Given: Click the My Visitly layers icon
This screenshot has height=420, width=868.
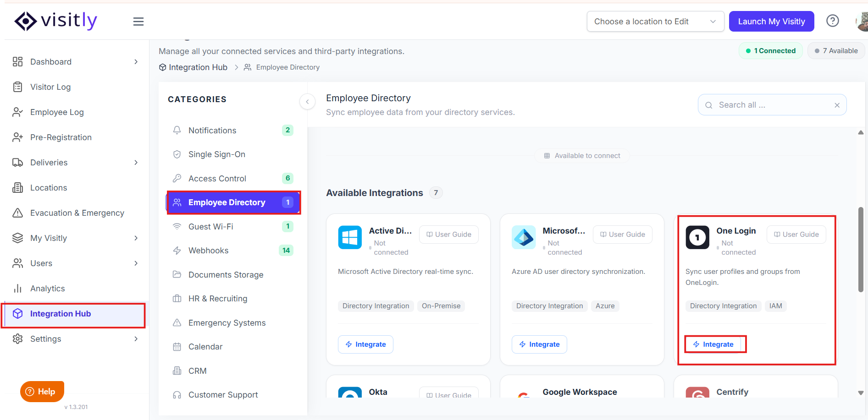Looking at the screenshot, I should tap(17, 238).
